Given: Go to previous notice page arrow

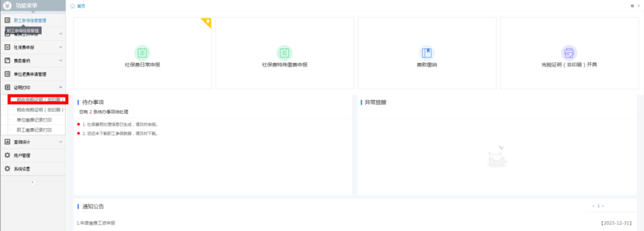Looking at the screenshot, I should click(593, 205).
